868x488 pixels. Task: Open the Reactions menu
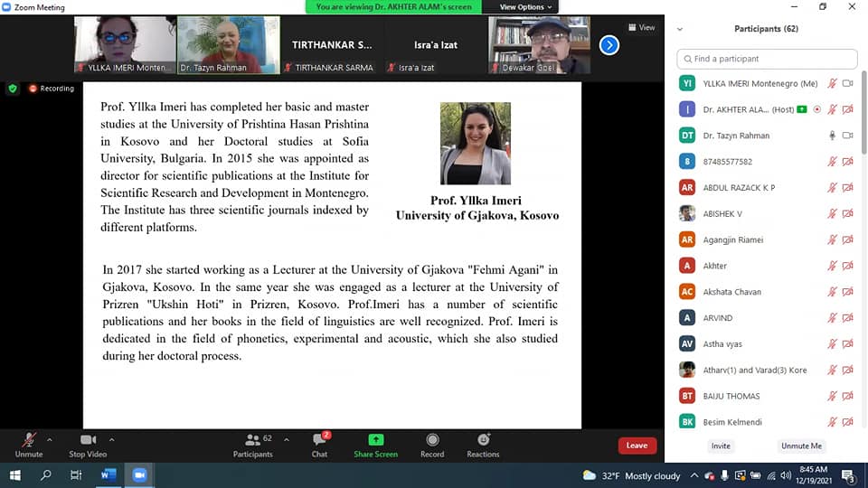(483, 445)
